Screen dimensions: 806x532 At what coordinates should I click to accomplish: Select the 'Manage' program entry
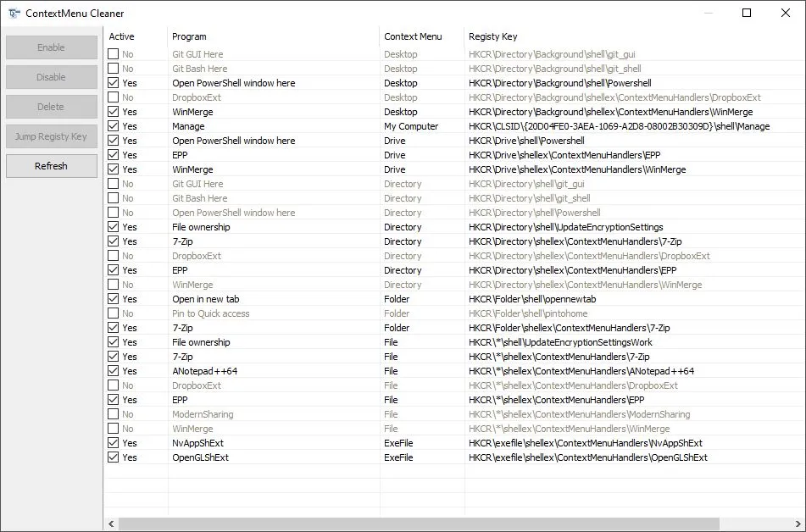[x=188, y=126]
